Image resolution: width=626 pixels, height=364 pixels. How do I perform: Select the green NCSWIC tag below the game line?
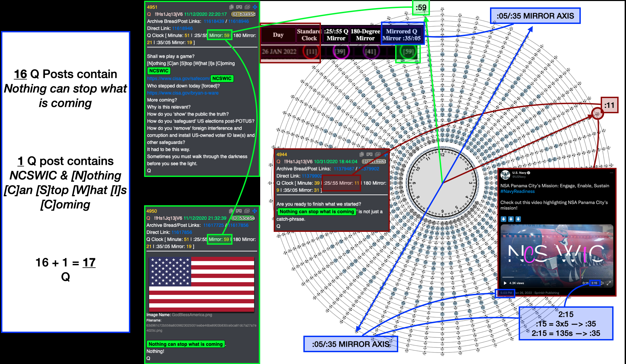tap(159, 71)
